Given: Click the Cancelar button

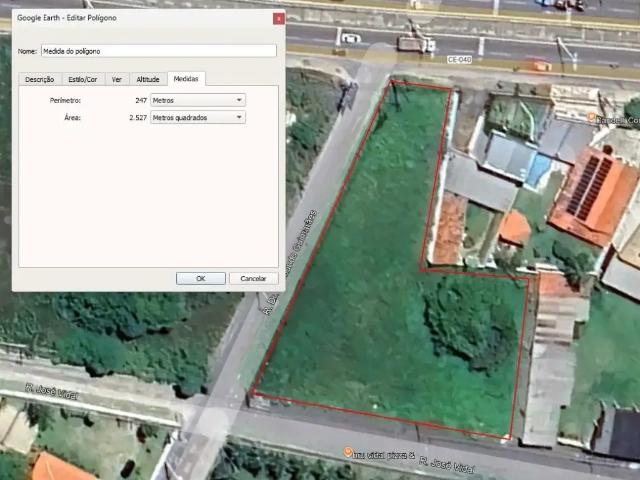Looking at the screenshot, I should (254, 278).
